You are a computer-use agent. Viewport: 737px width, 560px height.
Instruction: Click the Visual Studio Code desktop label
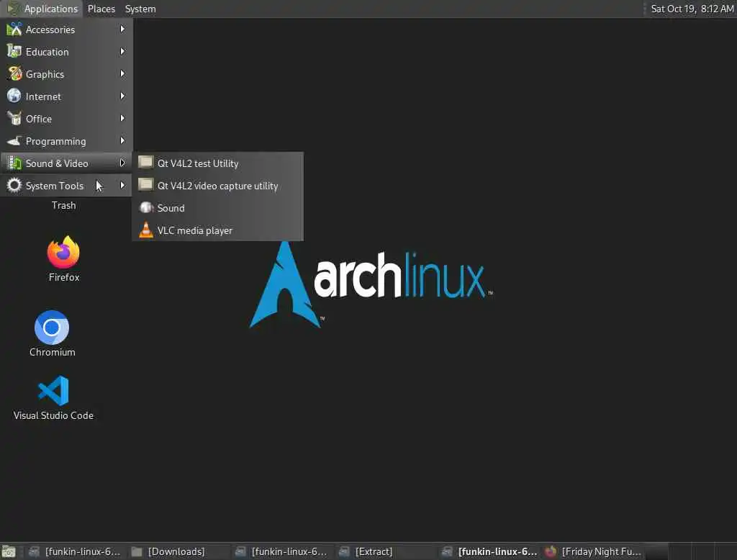pyautogui.click(x=53, y=415)
